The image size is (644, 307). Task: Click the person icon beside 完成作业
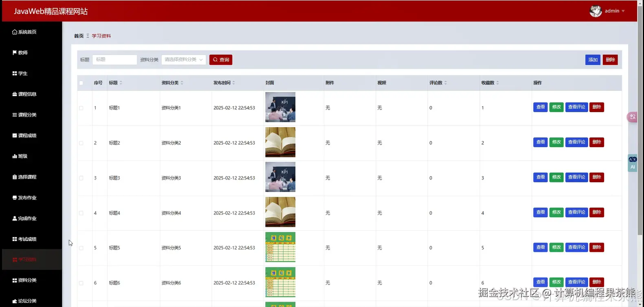tap(15, 219)
